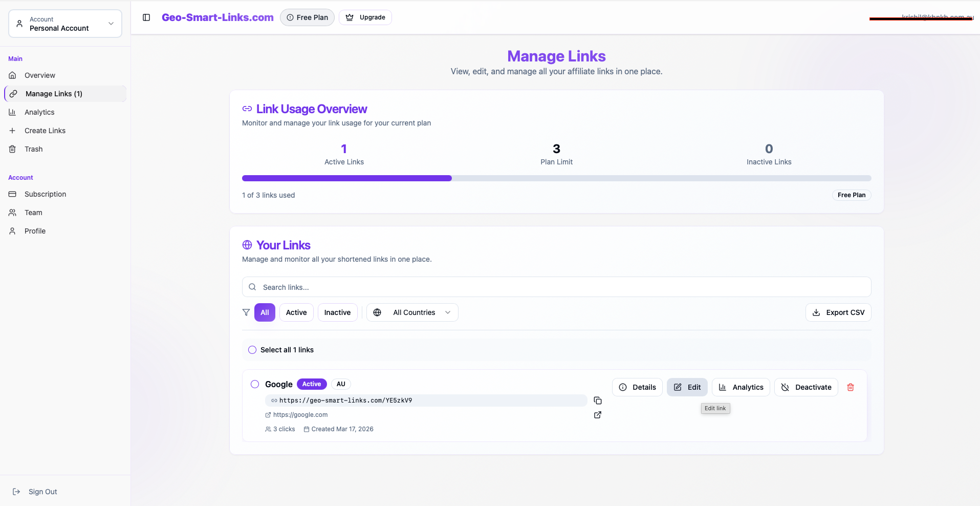Open Manage Links (1) page
This screenshot has width=980, height=506.
pos(66,94)
